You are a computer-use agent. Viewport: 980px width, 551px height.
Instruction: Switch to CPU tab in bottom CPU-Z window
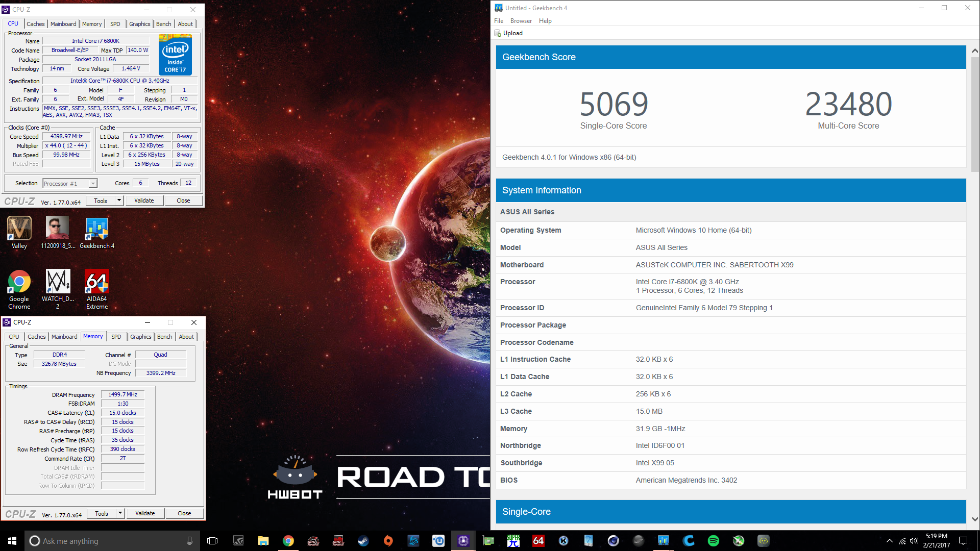14,337
